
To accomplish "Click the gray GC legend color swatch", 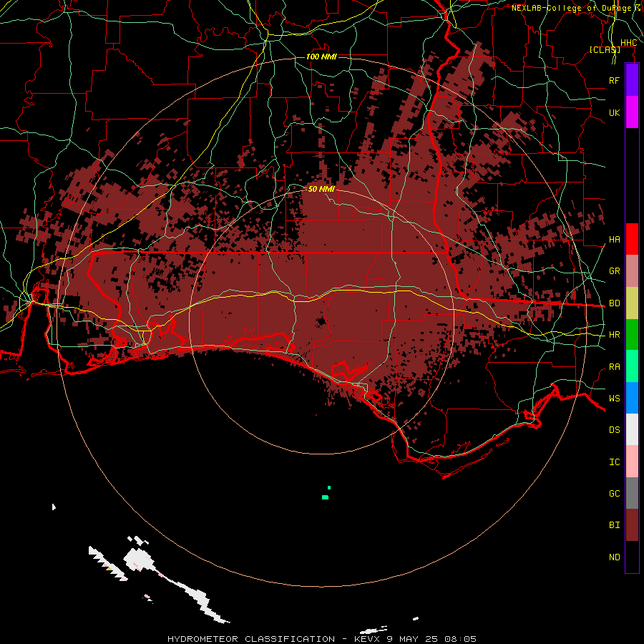I will point(632,493).
